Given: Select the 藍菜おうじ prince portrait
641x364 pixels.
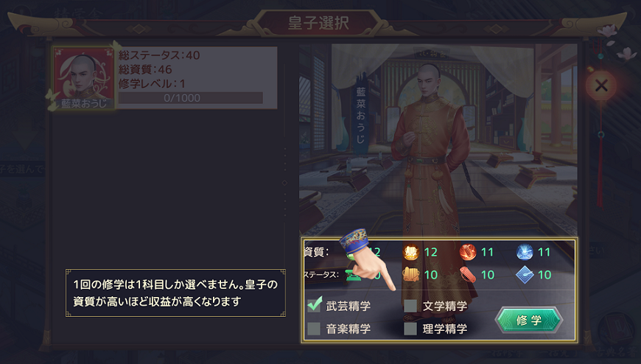Looking at the screenshot, I should [84, 78].
